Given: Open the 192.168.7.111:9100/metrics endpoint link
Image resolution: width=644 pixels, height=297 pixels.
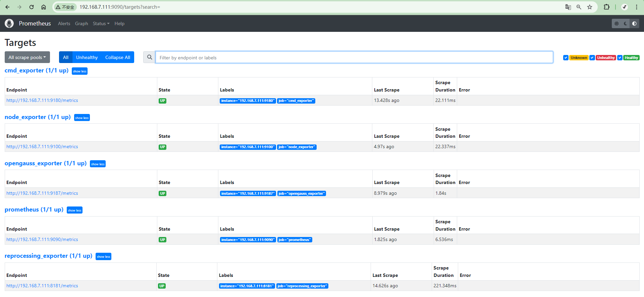Looking at the screenshot, I should click(42, 146).
